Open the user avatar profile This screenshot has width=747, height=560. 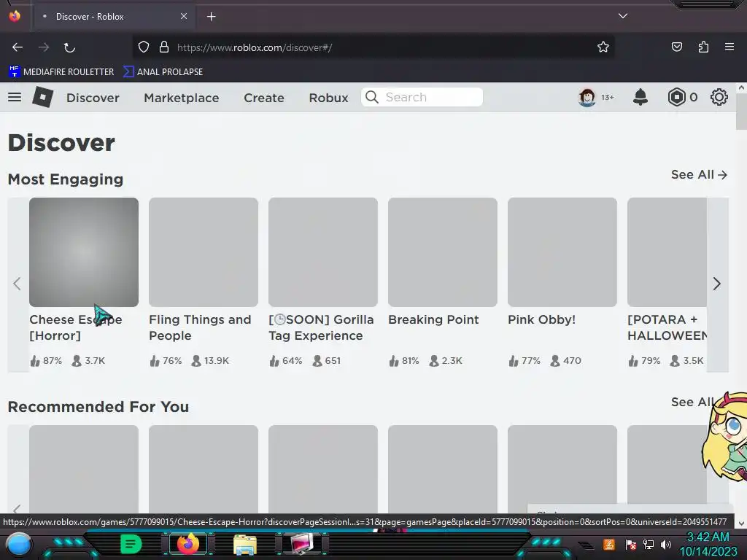pos(587,97)
